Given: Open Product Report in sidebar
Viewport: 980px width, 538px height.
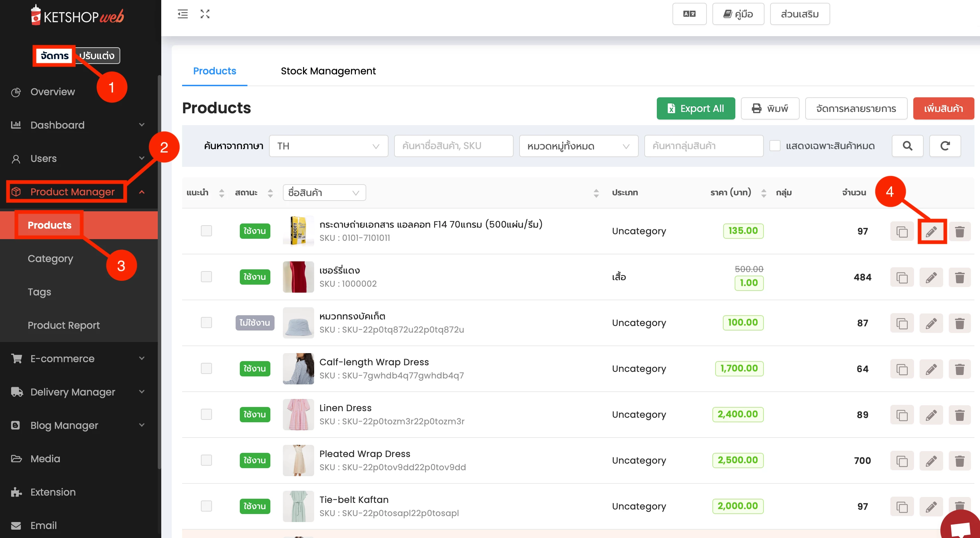Looking at the screenshot, I should coord(64,325).
